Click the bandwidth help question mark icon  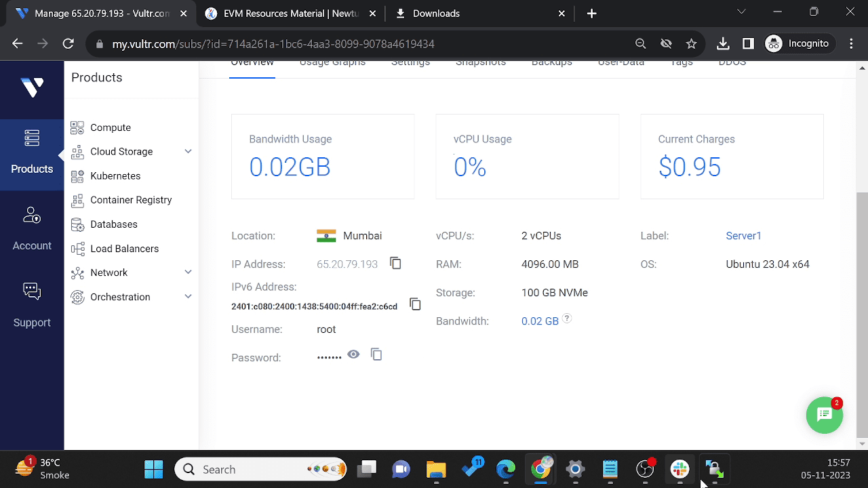click(567, 319)
